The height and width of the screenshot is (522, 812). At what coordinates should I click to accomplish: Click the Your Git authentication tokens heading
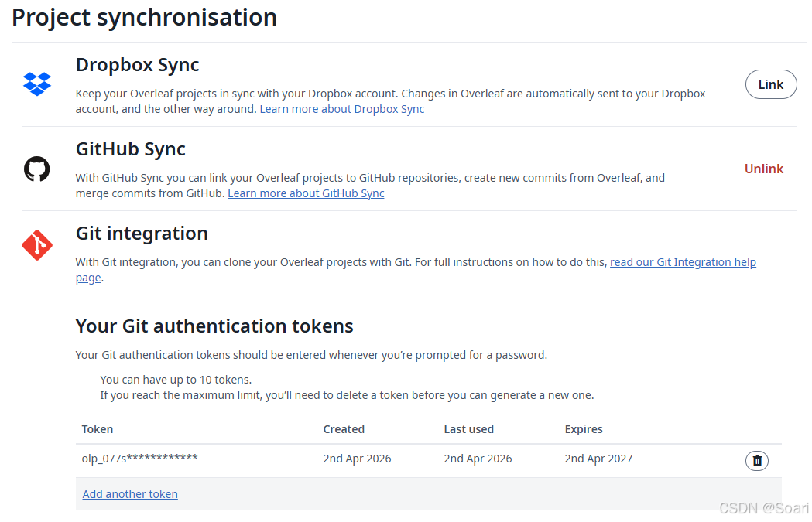214,326
